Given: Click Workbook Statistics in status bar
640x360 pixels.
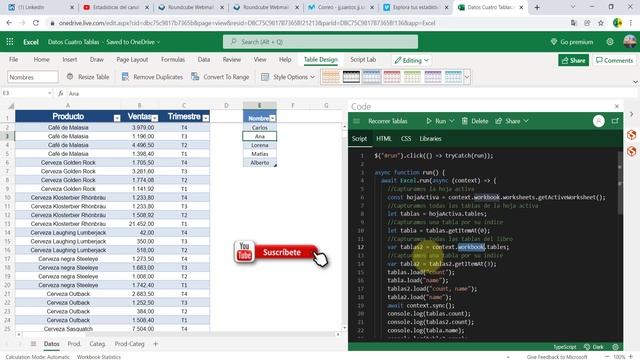Looking at the screenshot, I should coord(99,357).
